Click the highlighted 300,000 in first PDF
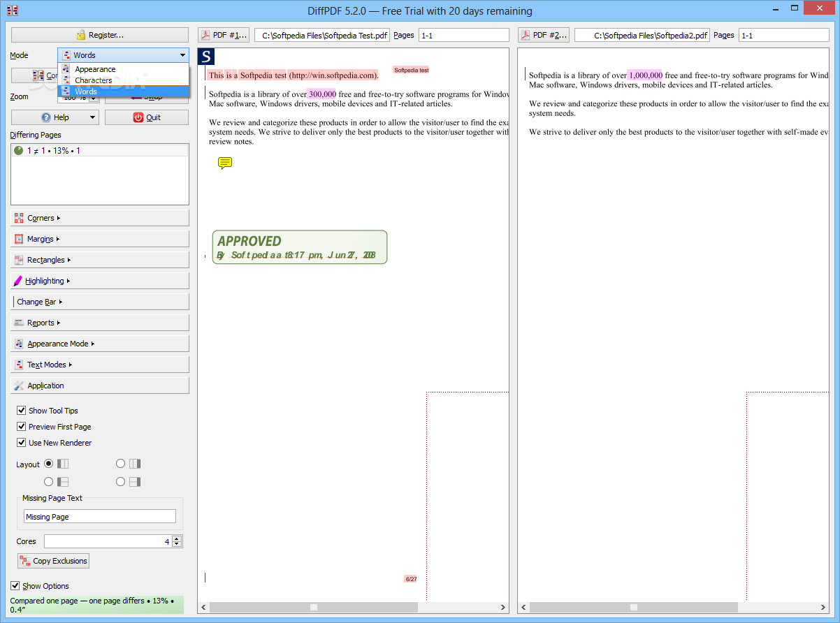The image size is (840, 623). coord(322,94)
